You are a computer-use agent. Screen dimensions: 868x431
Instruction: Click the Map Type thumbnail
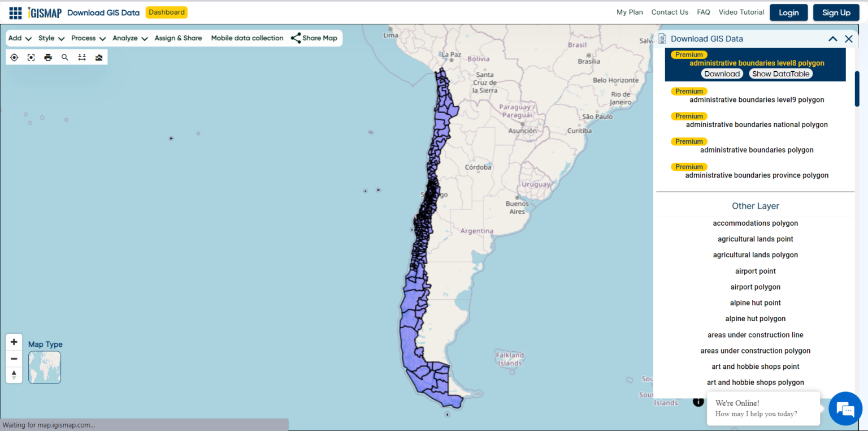pyautogui.click(x=45, y=368)
